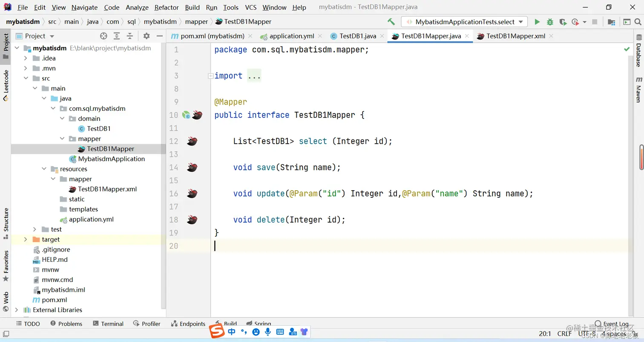The width and height of the screenshot is (644, 342).
Task: Open the TODO tool window button
Action: click(28, 324)
